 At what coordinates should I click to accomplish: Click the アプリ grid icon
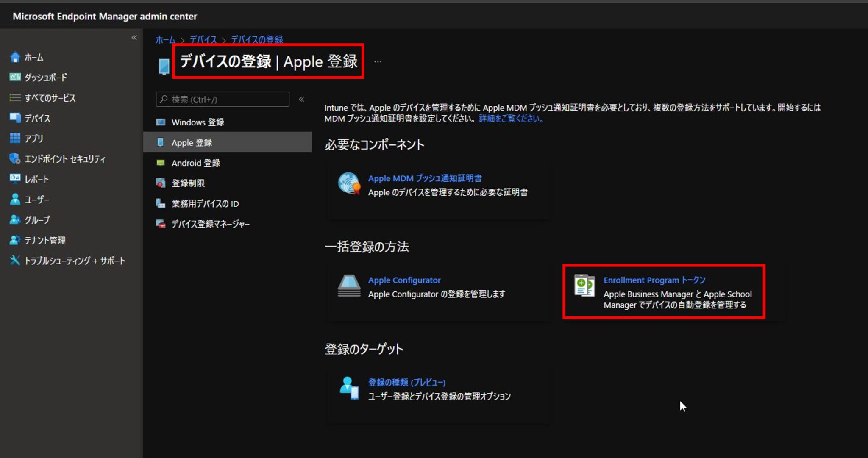point(15,138)
